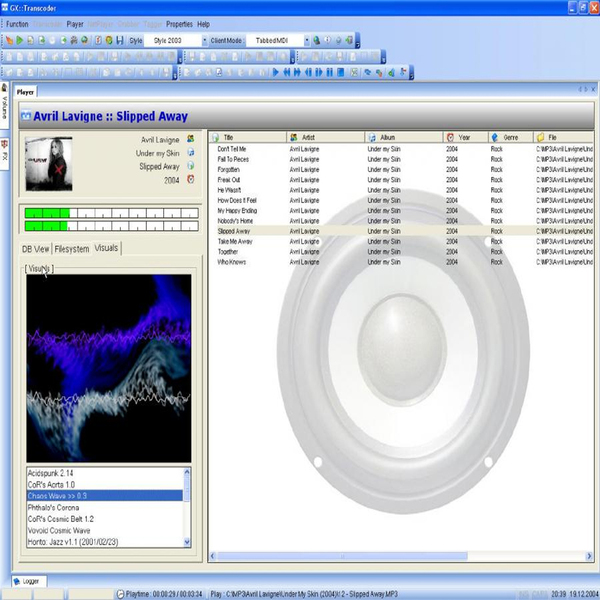Click the green speaker icon in playback toolbar
Screen dimensions: 600x600
coord(391,72)
